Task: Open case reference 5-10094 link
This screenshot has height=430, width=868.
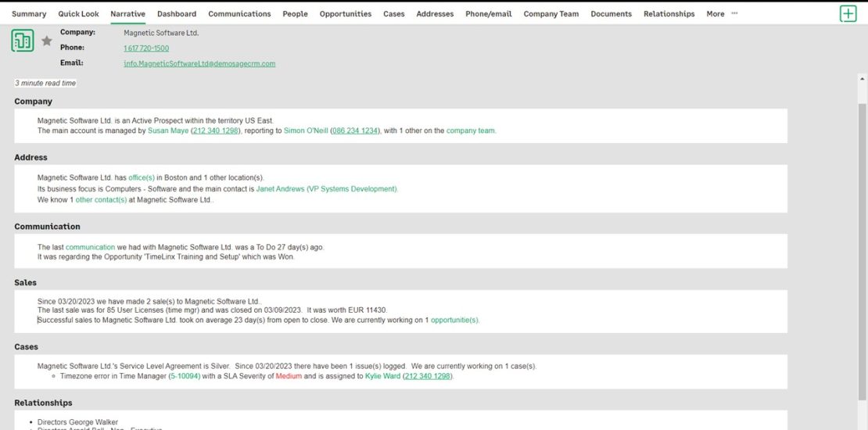Action: click(185, 376)
